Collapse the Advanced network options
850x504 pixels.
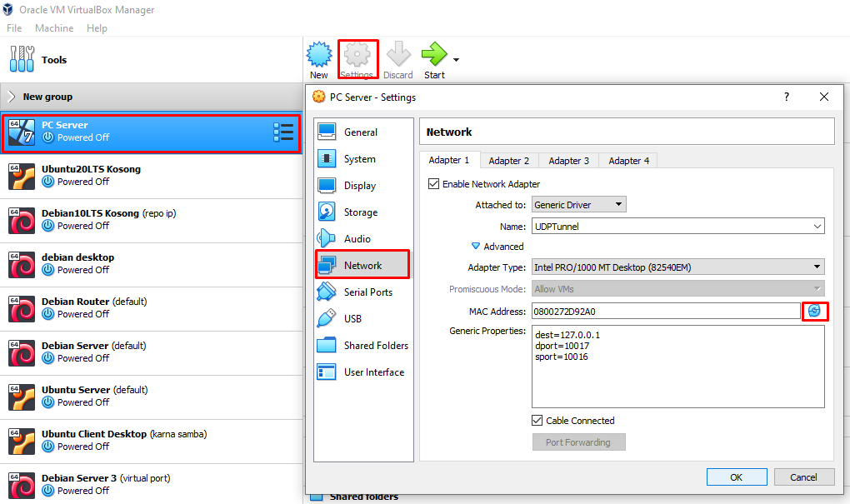tap(477, 246)
